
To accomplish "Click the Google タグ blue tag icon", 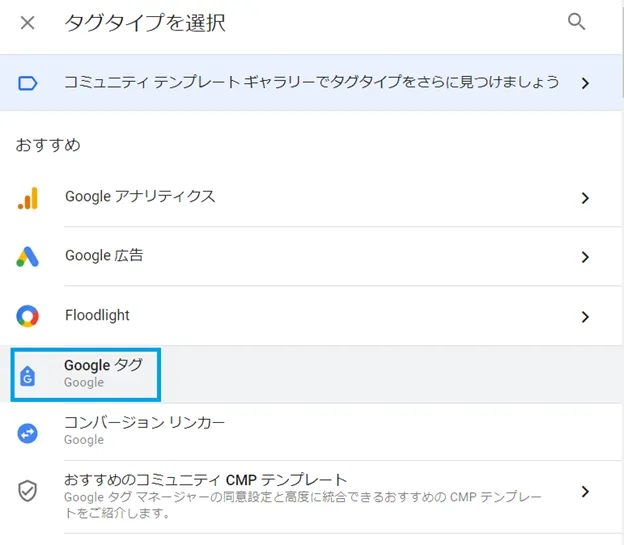I will coord(27,376).
